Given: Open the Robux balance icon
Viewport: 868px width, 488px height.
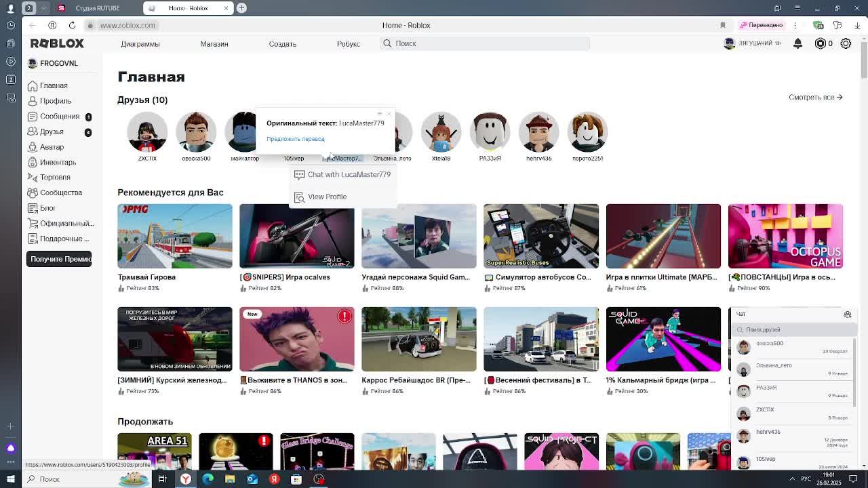Looking at the screenshot, I should 821,43.
